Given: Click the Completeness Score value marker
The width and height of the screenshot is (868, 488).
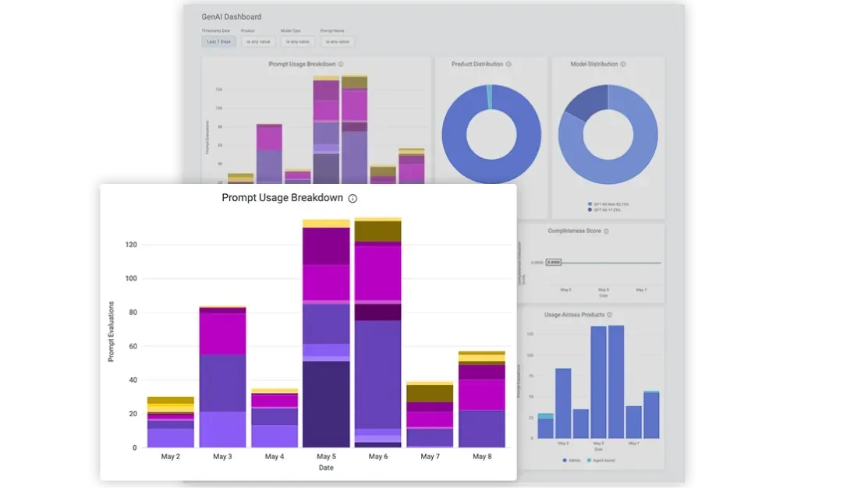Looking at the screenshot, I should point(554,263).
